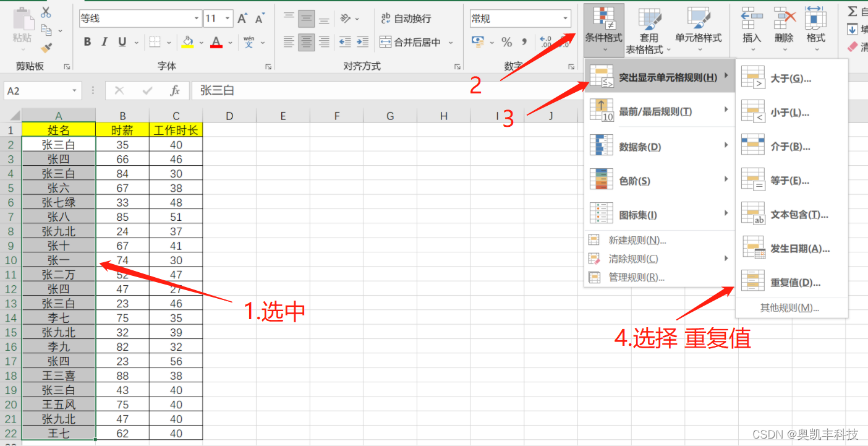Choose Manage Rules (管理规则) item
The width and height of the screenshot is (868, 446).
pos(660,277)
